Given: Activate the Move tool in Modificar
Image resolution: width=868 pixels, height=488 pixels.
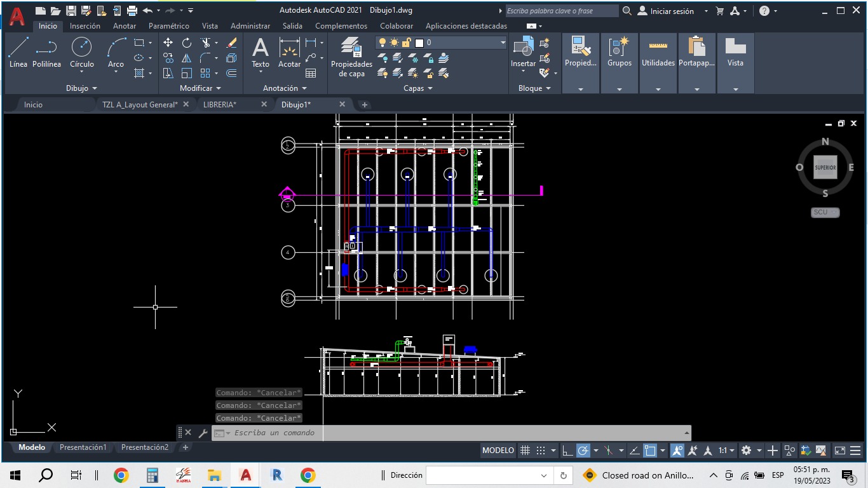Looking at the screenshot, I should pos(168,43).
